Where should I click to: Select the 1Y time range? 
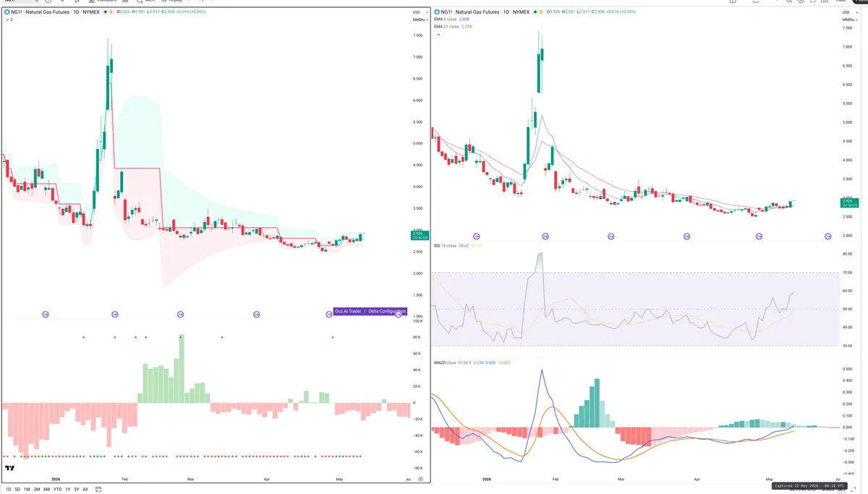click(x=67, y=489)
